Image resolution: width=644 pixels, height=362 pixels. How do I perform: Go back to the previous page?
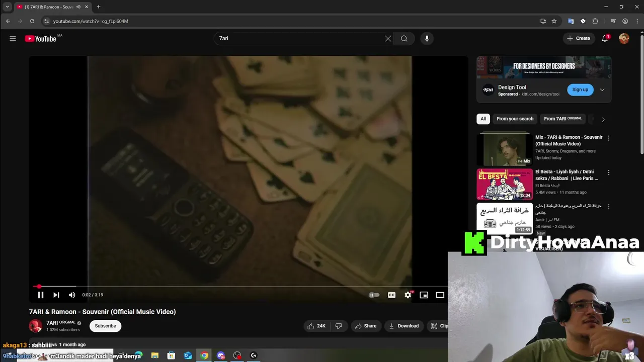(x=8, y=21)
